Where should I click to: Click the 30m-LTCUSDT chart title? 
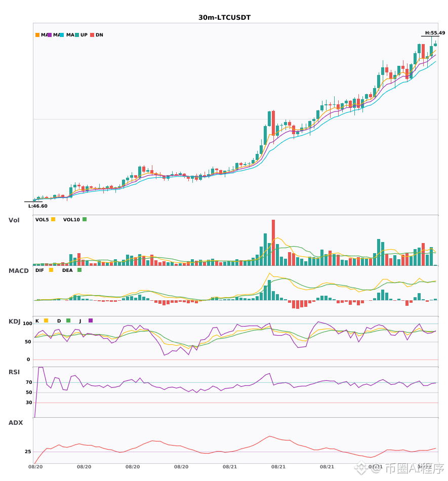pyautogui.click(x=224, y=18)
